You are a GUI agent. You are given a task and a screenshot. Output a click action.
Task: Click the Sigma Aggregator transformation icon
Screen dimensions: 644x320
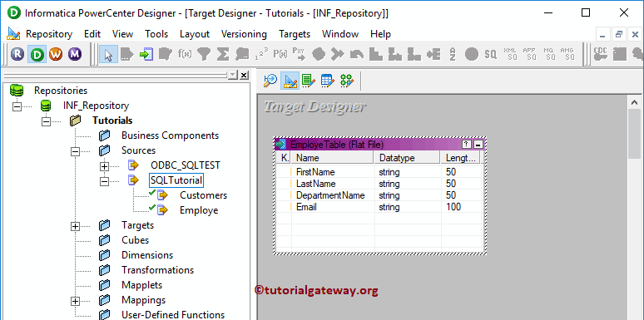coord(223,54)
